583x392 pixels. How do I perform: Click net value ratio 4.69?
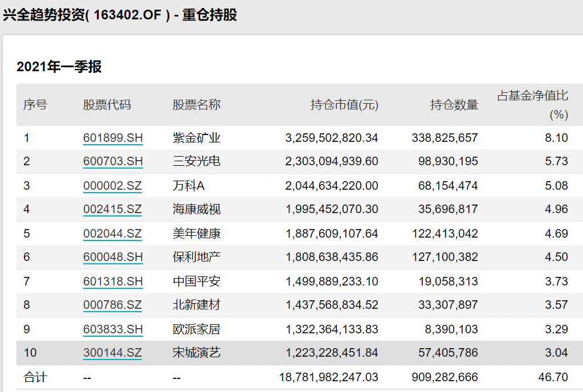coord(557,234)
